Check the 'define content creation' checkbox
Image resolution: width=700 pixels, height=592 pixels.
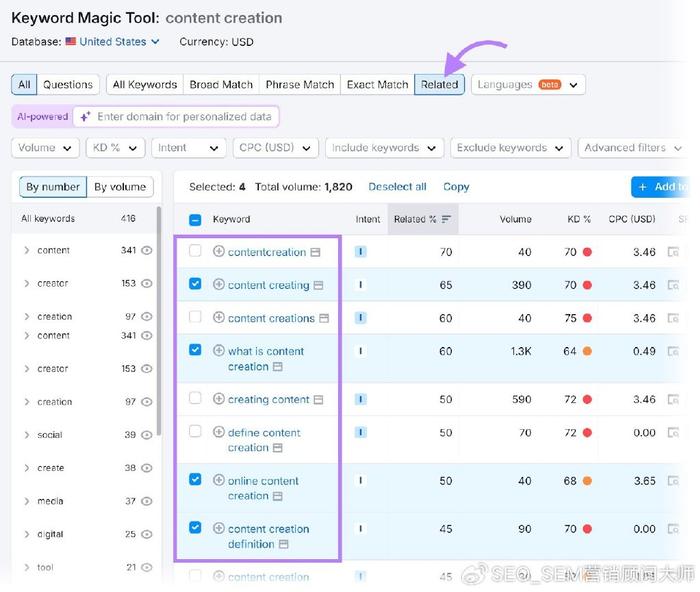tap(195, 431)
